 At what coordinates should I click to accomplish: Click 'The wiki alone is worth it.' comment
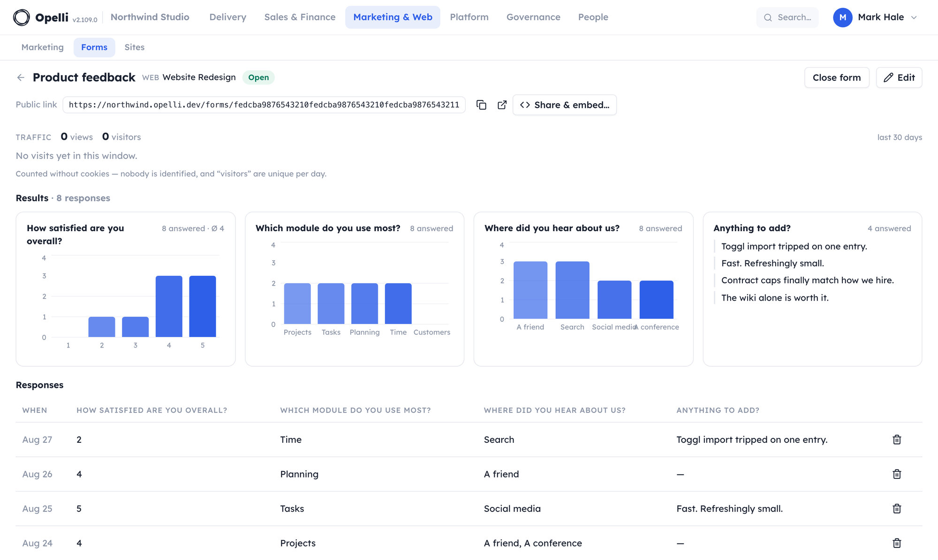click(775, 298)
